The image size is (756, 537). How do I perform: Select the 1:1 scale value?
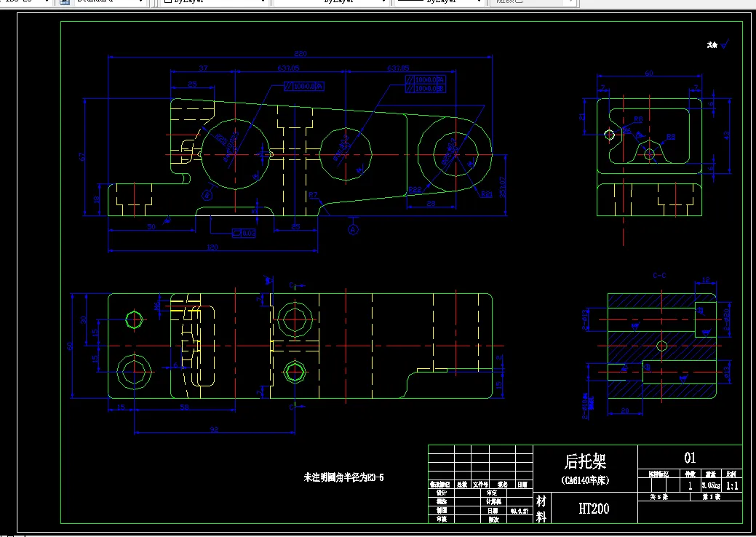tap(732, 486)
